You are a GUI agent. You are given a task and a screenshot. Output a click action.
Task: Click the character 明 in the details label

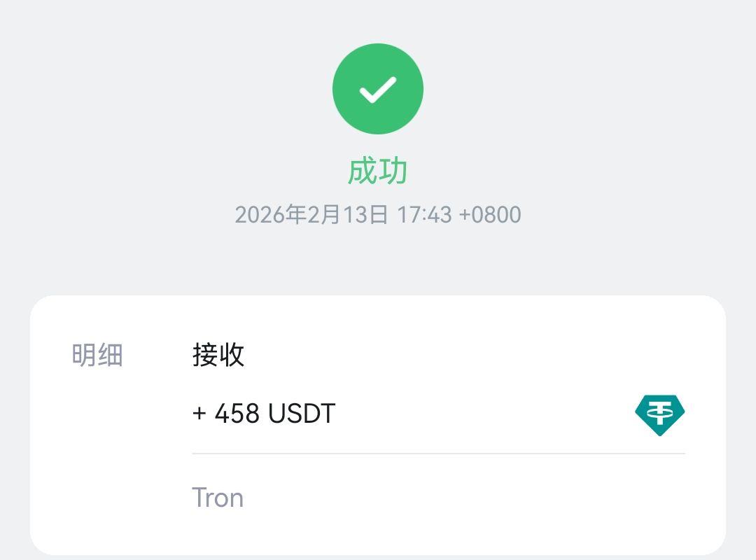tap(85, 356)
